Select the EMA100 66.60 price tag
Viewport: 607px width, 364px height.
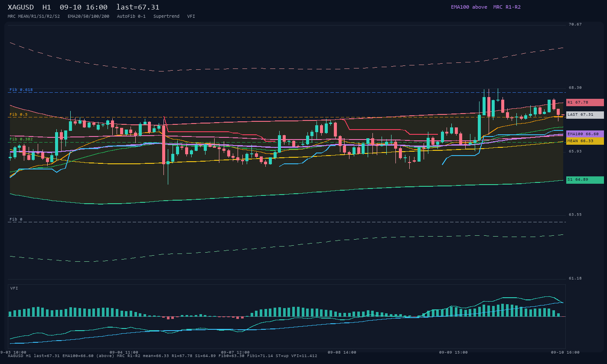tap(585, 134)
